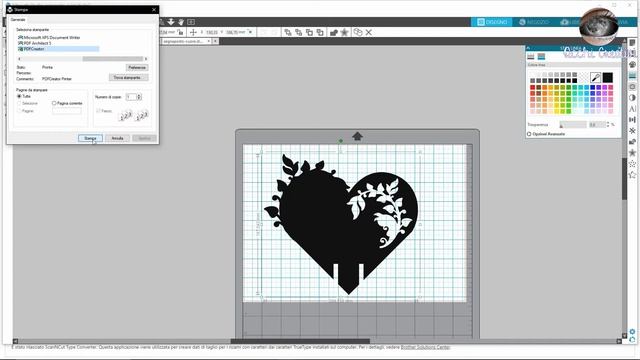This screenshot has height=360, width=640.
Task: Open the Page Setup panel icon
Action: coord(632,43)
